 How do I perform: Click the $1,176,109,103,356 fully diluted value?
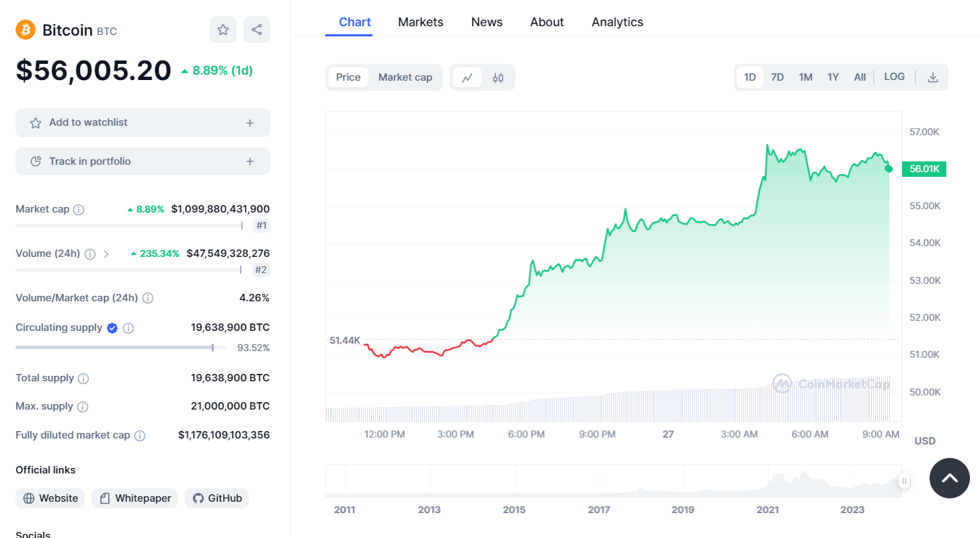click(x=224, y=435)
